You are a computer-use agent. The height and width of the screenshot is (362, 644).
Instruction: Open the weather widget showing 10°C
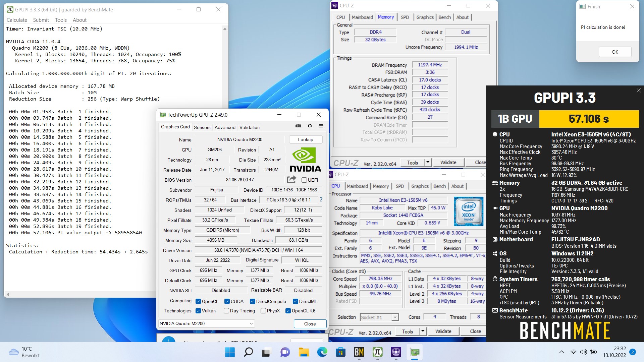[24, 352]
